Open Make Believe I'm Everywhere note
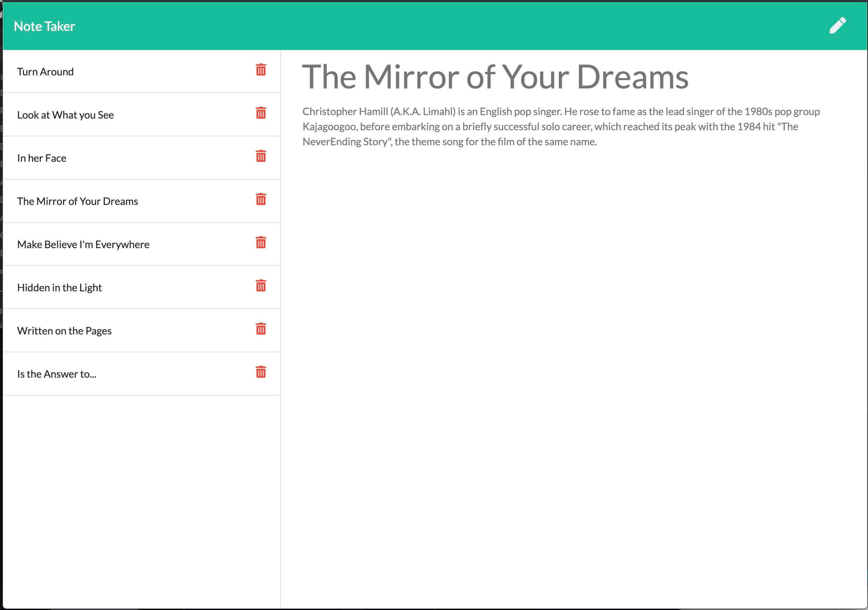The height and width of the screenshot is (610, 868). pos(83,245)
